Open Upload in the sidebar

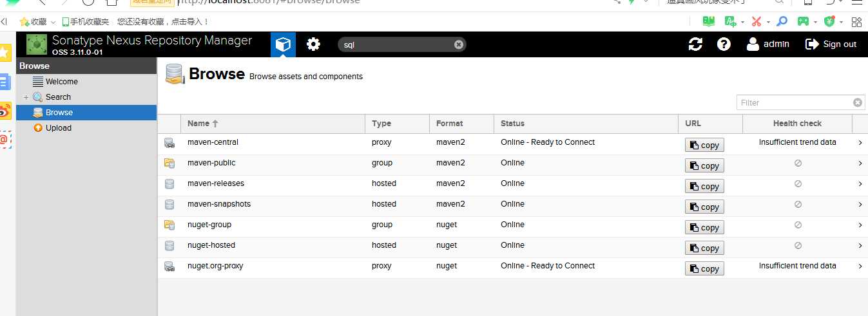coord(59,128)
